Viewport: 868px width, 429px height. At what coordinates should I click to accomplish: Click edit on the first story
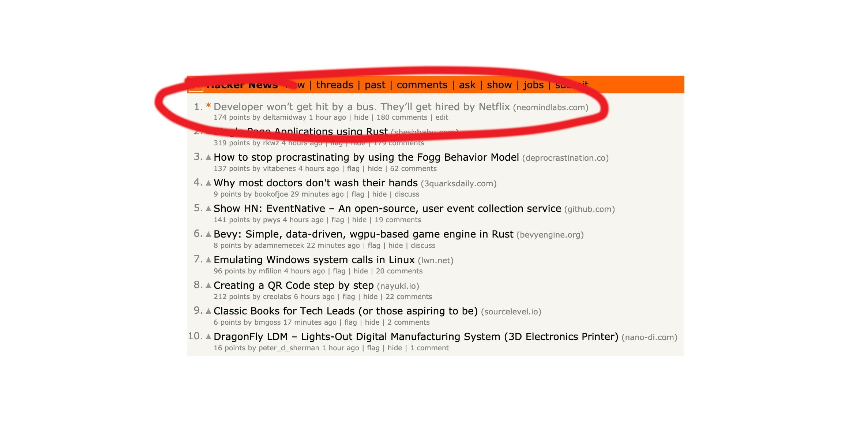click(x=441, y=117)
